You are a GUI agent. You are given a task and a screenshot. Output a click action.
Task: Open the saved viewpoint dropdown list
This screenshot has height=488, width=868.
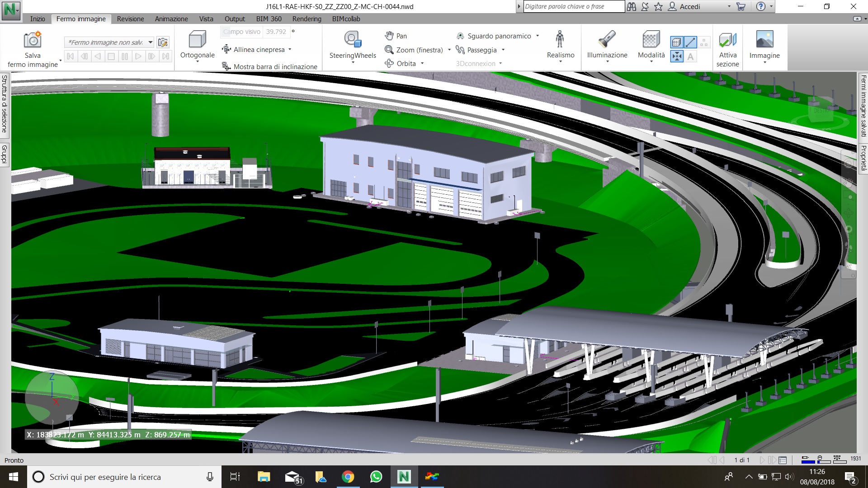[151, 42]
